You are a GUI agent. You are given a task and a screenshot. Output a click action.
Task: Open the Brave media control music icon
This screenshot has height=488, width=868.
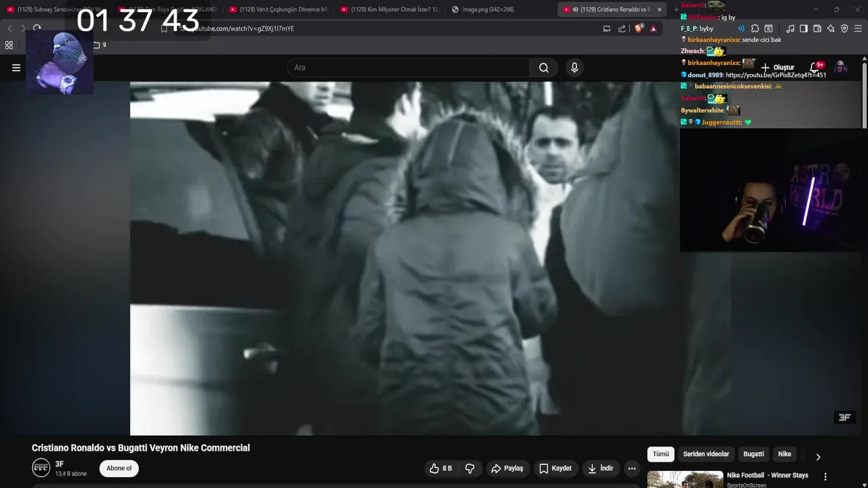(790, 28)
